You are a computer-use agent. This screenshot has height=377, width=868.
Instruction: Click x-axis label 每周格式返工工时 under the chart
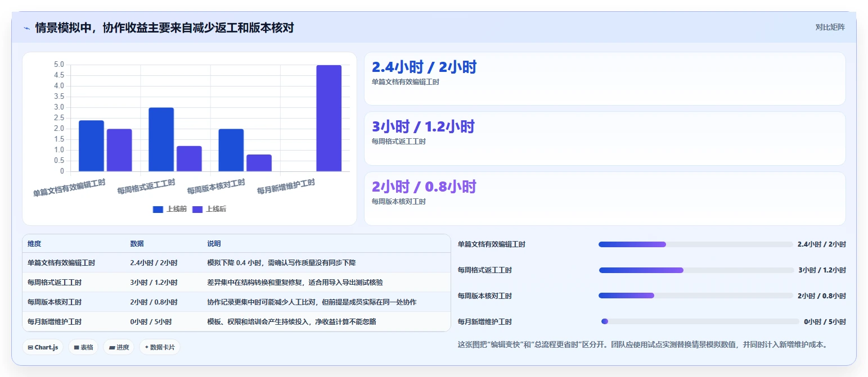pos(146,186)
